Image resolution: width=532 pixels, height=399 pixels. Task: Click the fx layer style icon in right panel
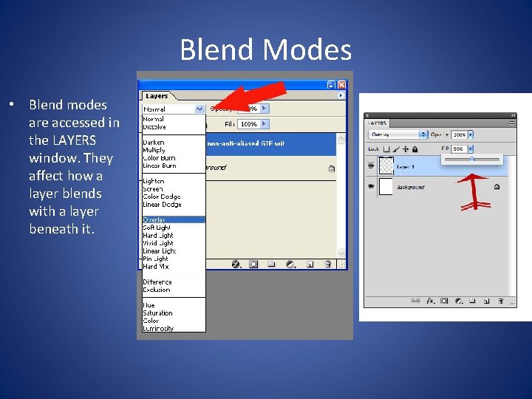tap(430, 301)
